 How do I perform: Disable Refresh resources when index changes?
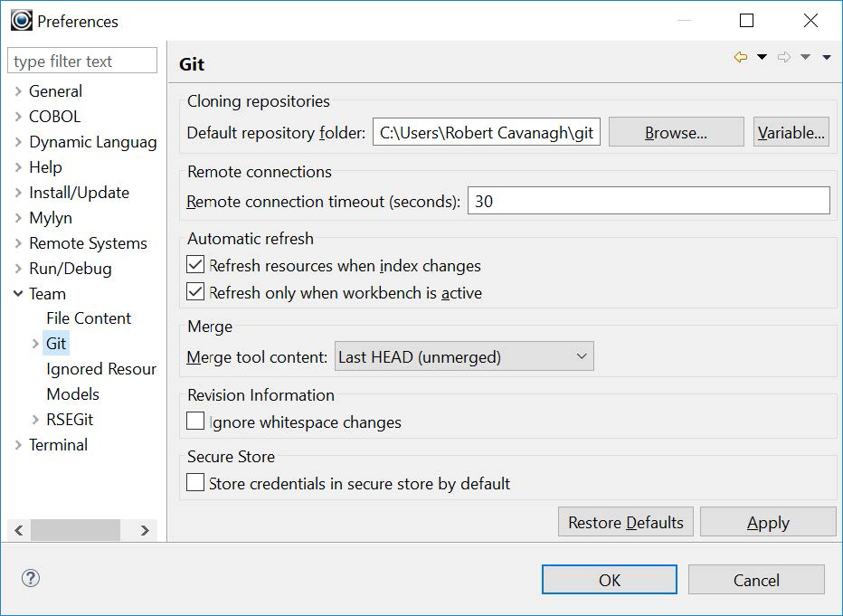point(195,265)
